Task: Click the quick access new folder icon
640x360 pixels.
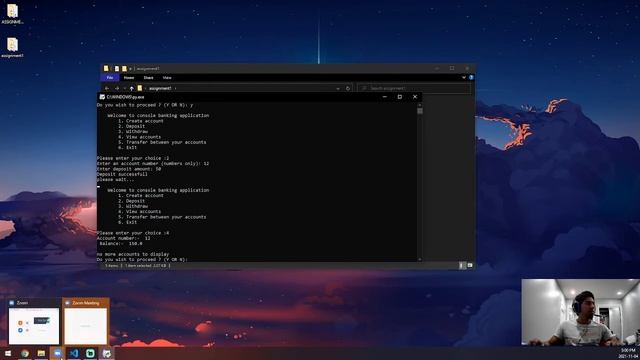Action: (x=124, y=69)
